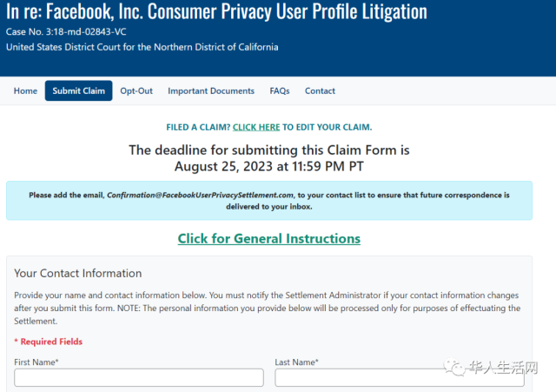The height and width of the screenshot is (392, 556).
Task: Go to the Opt-Out page
Action: [136, 90]
